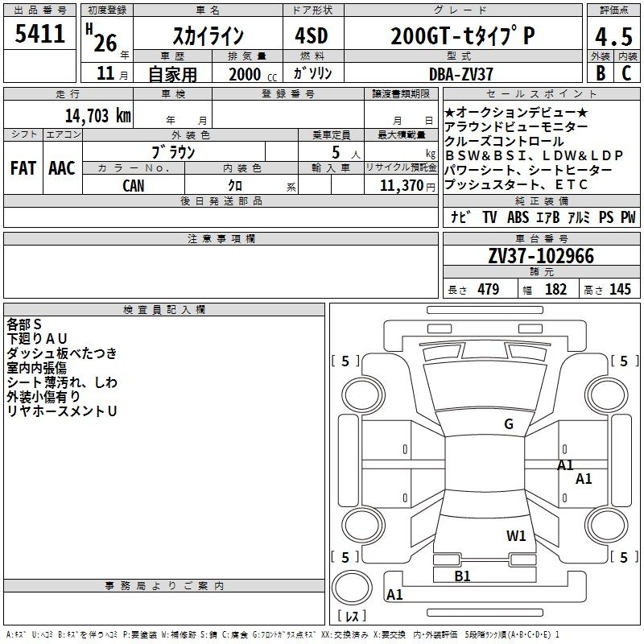Image resolution: width=644 pixels, height=644 pixels.
Task: Click spare tire circle labeled レス
Action: coord(352,588)
